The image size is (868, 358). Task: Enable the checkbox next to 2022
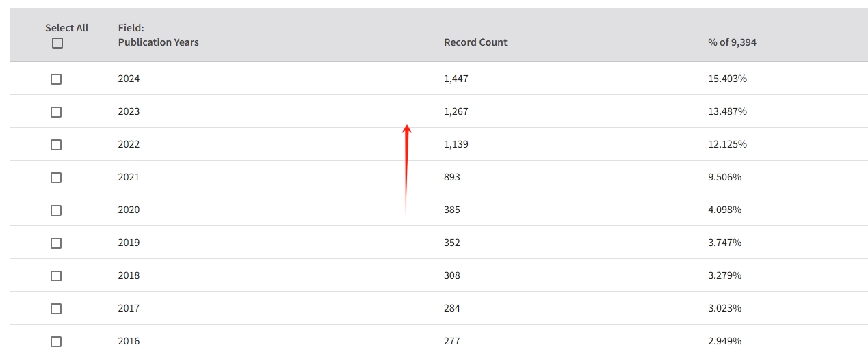pos(56,145)
